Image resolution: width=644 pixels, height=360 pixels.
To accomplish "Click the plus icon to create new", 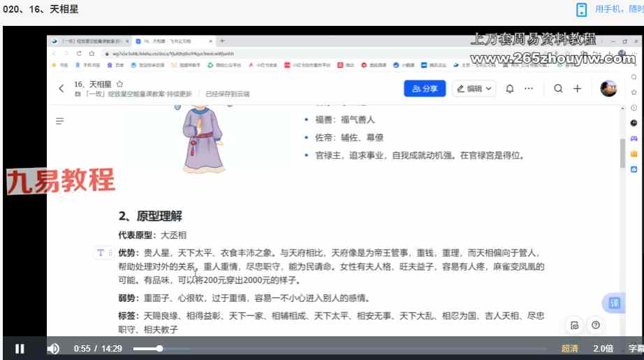I will click(x=577, y=89).
